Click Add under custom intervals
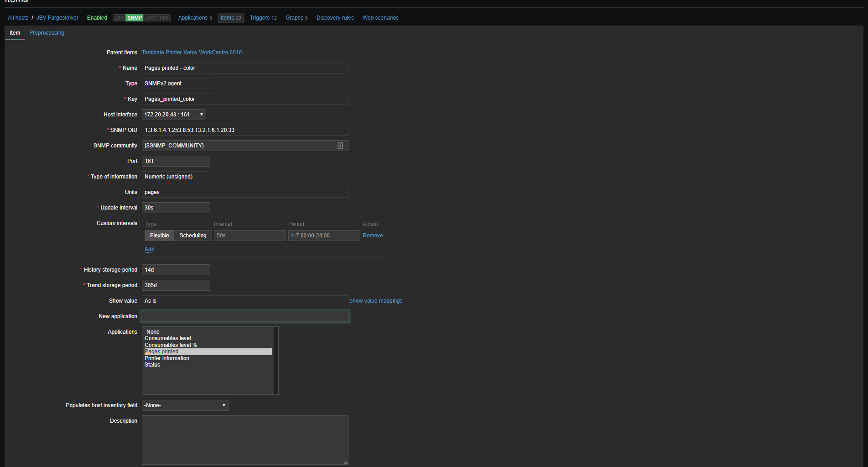This screenshot has width=868, height=467. [149, 249]
